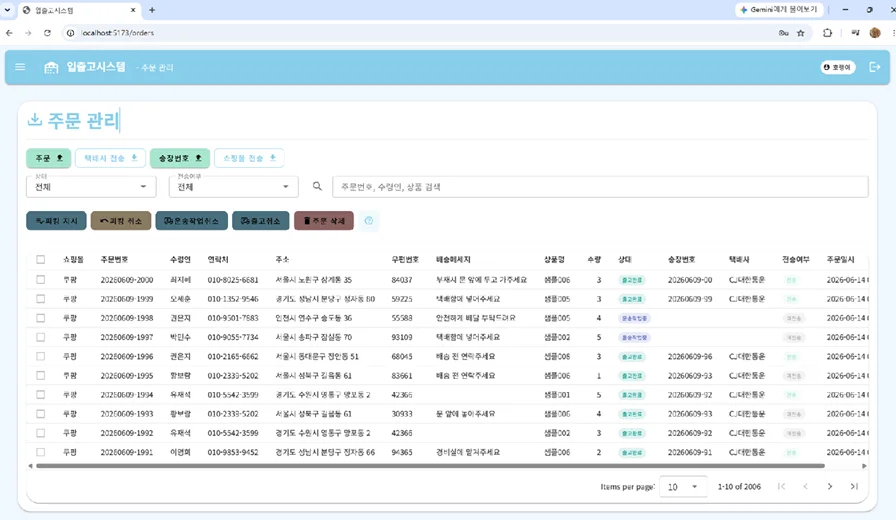Check the row for order 20260609-2000

pos(41,279)
